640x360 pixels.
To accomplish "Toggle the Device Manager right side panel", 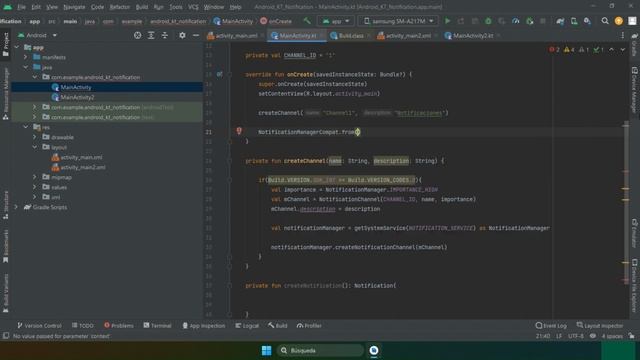I will [x=634, y=90].
